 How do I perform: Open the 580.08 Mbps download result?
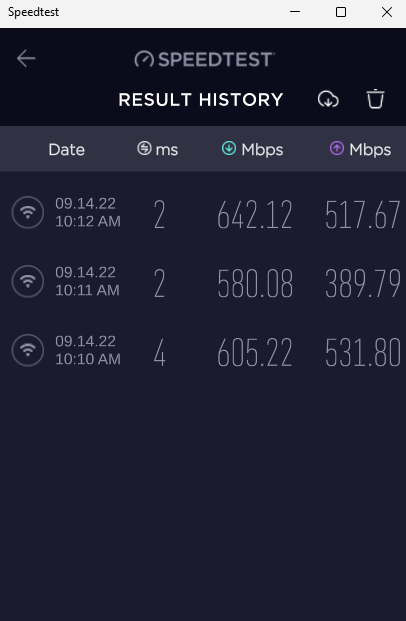[x=255, y=284]
